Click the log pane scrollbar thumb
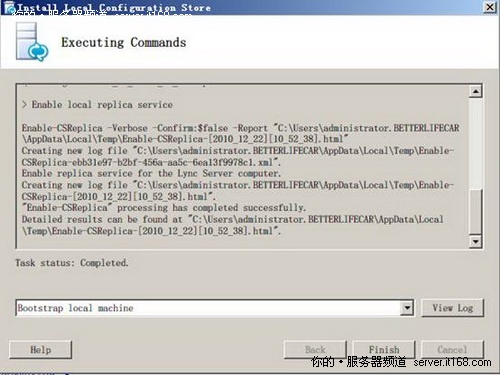Screen dimensions: 500x375 pos(475,211)
